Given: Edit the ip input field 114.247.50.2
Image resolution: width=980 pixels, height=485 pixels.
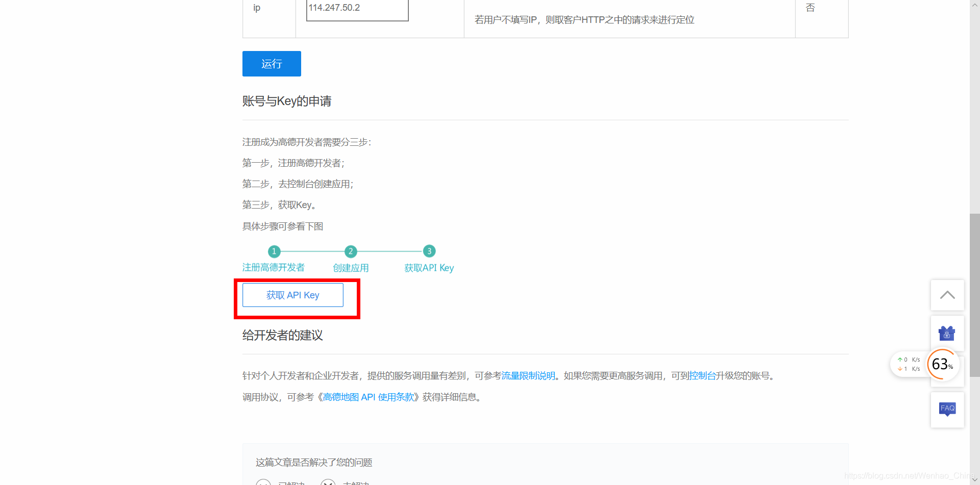Looking at the screenshot, I should tap(357, 9).
